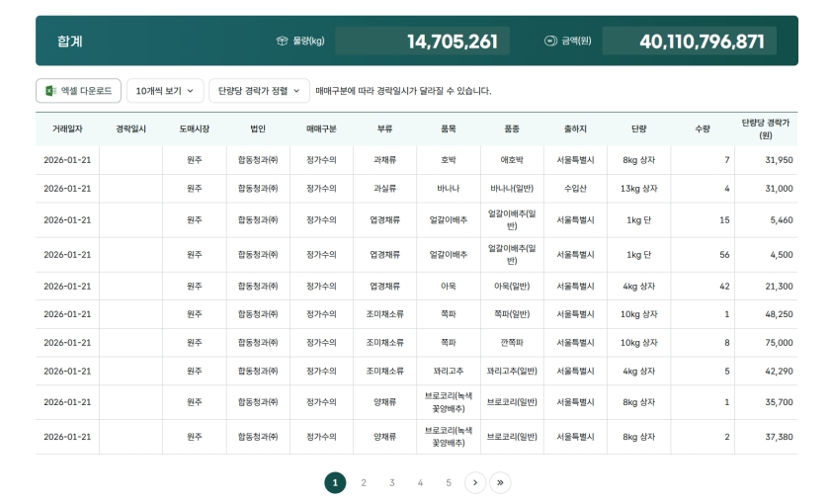Jump to last page double arrow
This screenshot has height=504, width=830.
500,482
